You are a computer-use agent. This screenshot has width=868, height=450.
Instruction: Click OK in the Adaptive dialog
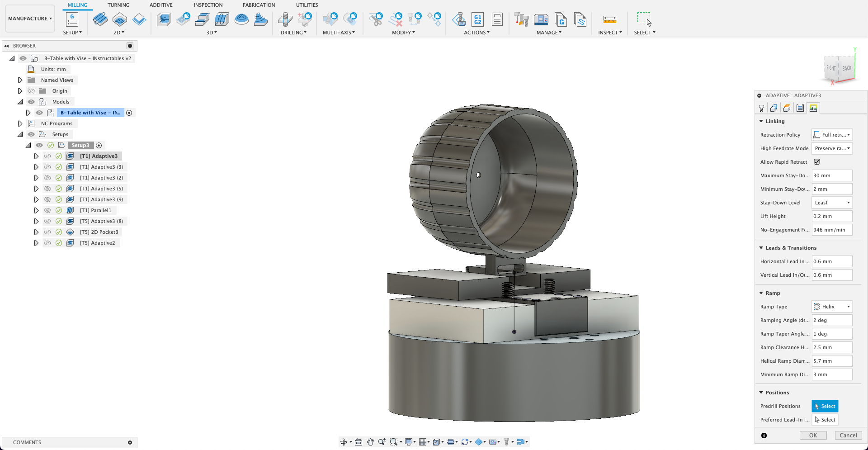813,436
